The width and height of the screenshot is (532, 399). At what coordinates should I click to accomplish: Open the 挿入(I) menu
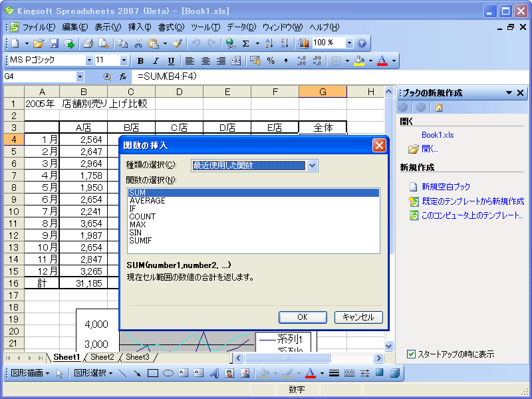(x=140, y=27)
